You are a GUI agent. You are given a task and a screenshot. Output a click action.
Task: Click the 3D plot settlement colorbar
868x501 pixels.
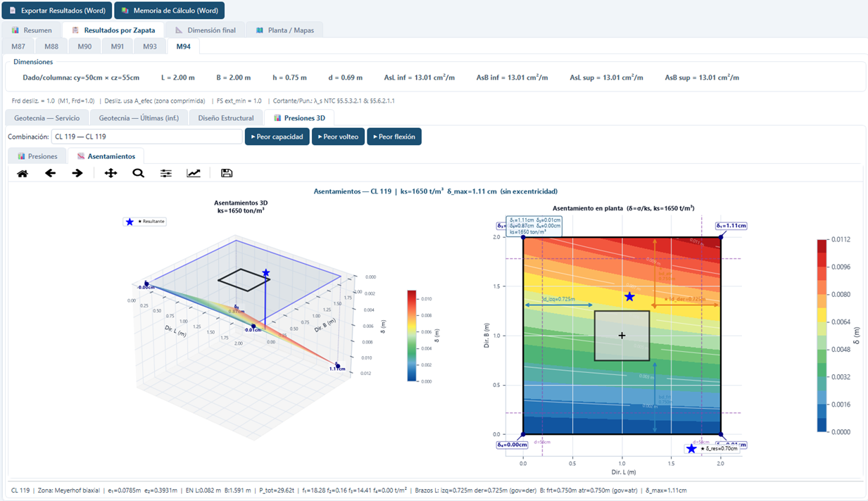click(x=412, y=336)
